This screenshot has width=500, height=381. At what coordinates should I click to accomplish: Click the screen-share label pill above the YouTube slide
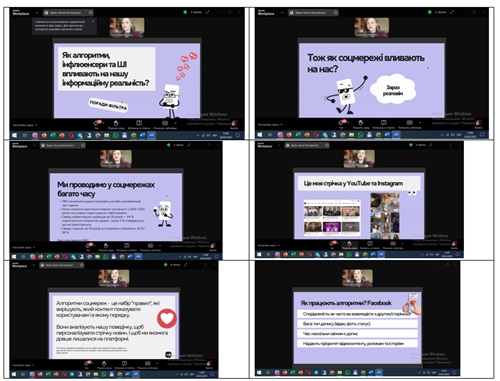(x=306, y=145)
